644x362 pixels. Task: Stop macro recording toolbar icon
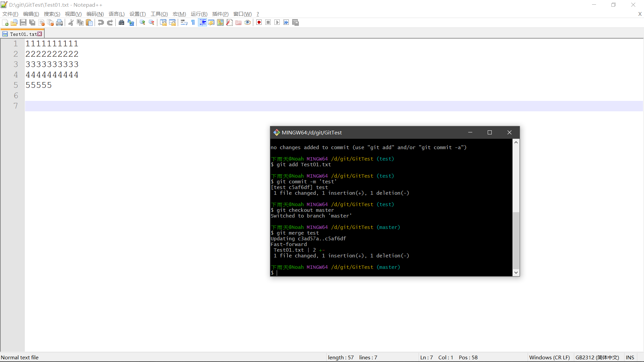(x=268, y=22)
